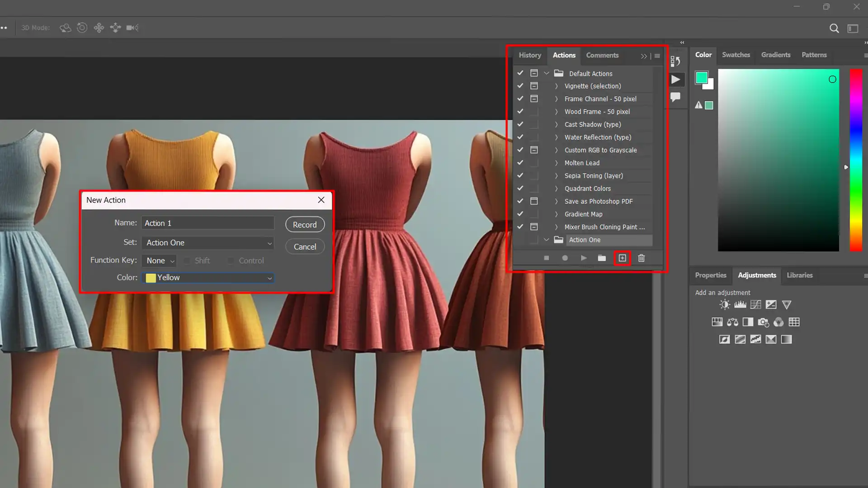Switch to the Comments tab

click(602, 55)
